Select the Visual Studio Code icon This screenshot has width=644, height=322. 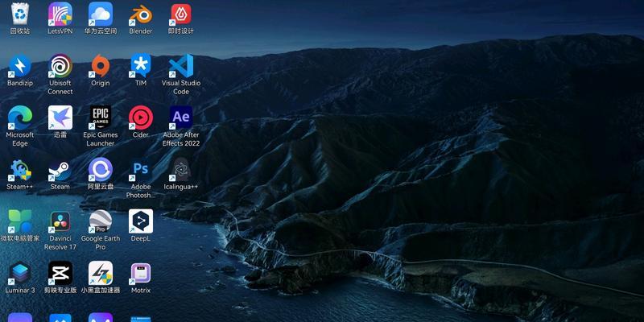click(181, 66)
